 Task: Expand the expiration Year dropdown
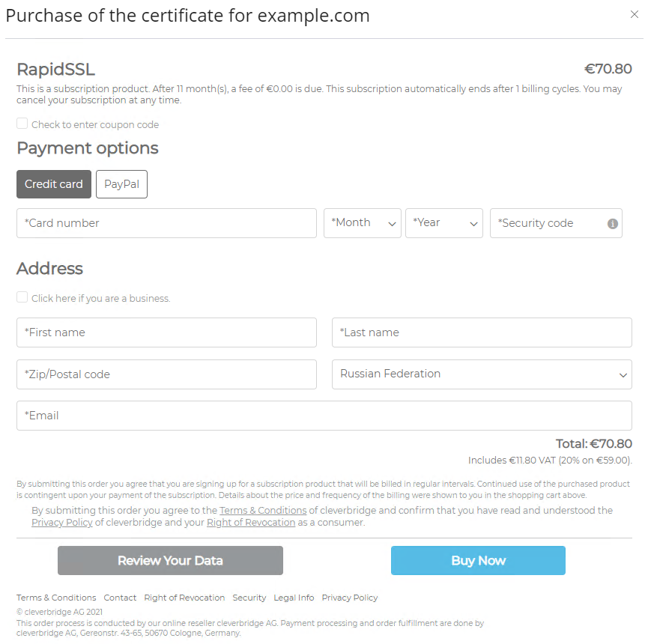coord(443,223)
